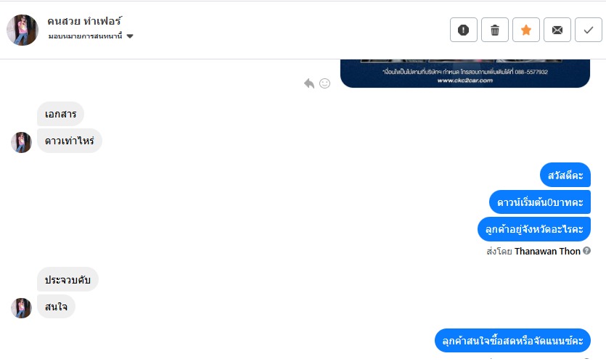
Task: Delete conversation using trash can icon
Action: 495,30
